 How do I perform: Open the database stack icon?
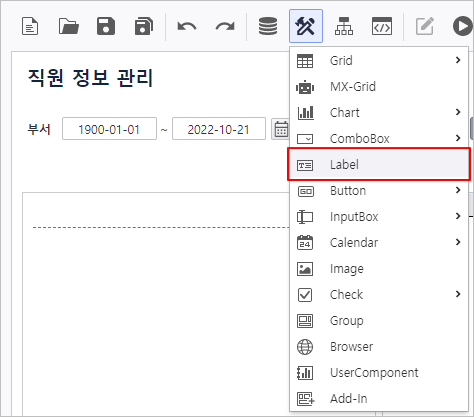pyautogui.click(x=268, y=26)
